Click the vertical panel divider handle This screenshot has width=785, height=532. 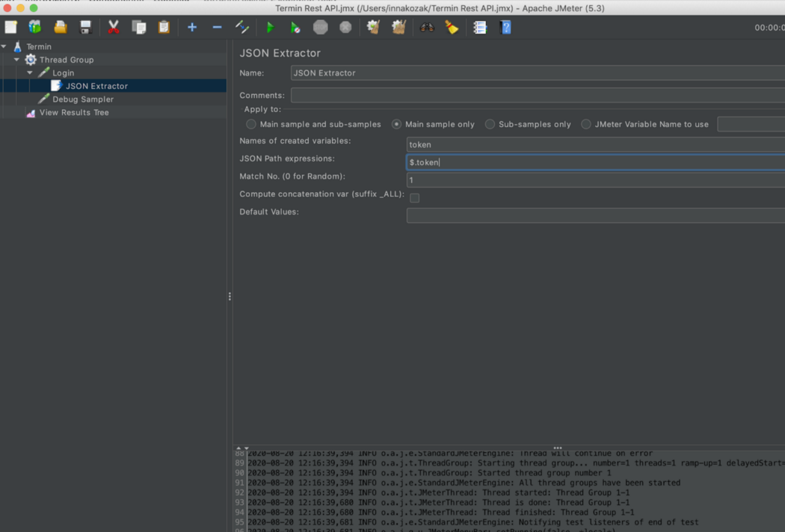click(230, 297)
